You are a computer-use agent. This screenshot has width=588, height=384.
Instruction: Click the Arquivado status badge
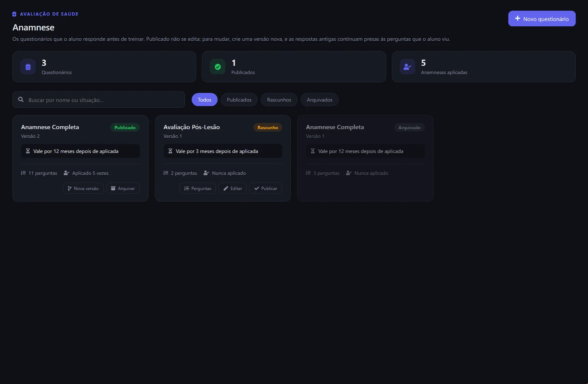(410, 127)
